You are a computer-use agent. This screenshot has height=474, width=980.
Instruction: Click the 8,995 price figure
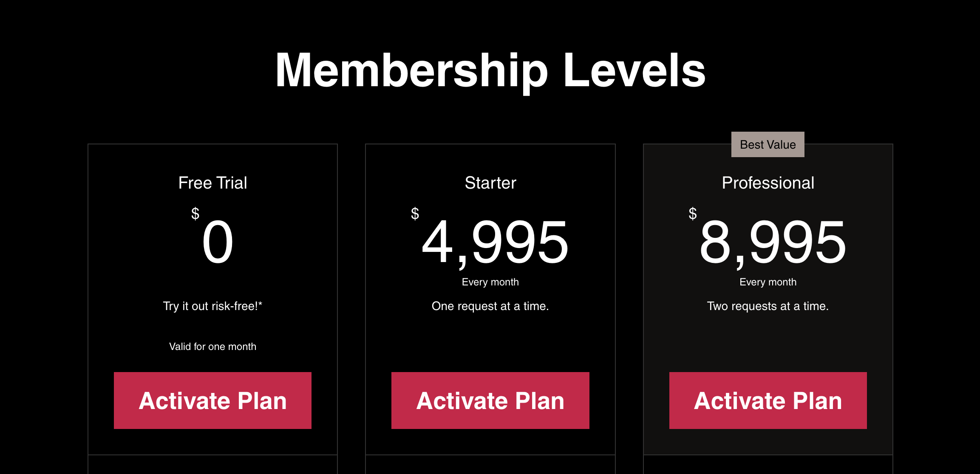click(x=773, y=242)
